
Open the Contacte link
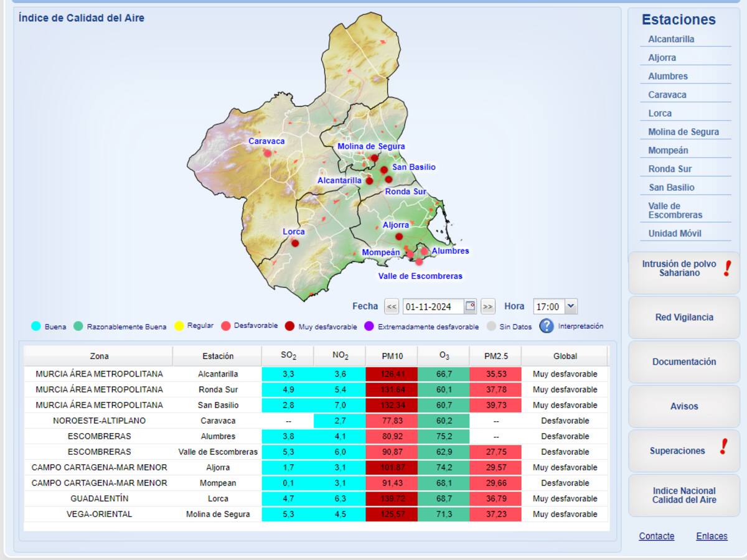(x=656, y=536)
